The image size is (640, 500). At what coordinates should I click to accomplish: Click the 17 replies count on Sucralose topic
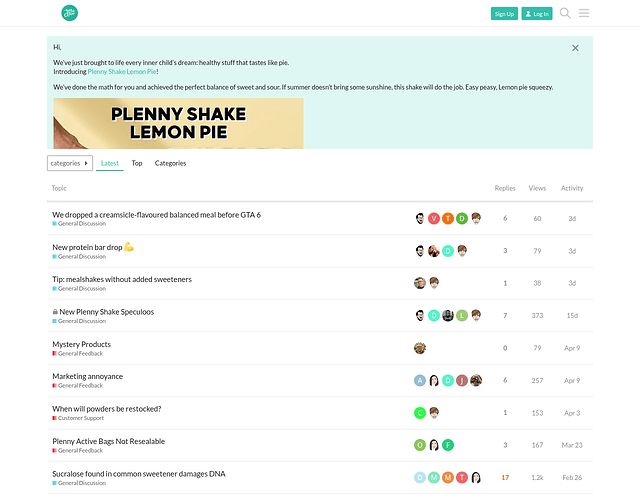click(505, 478)
